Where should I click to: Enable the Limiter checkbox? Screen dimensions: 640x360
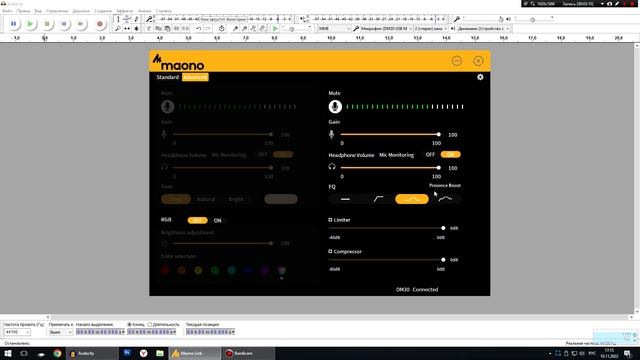click(x=330, y=220)
